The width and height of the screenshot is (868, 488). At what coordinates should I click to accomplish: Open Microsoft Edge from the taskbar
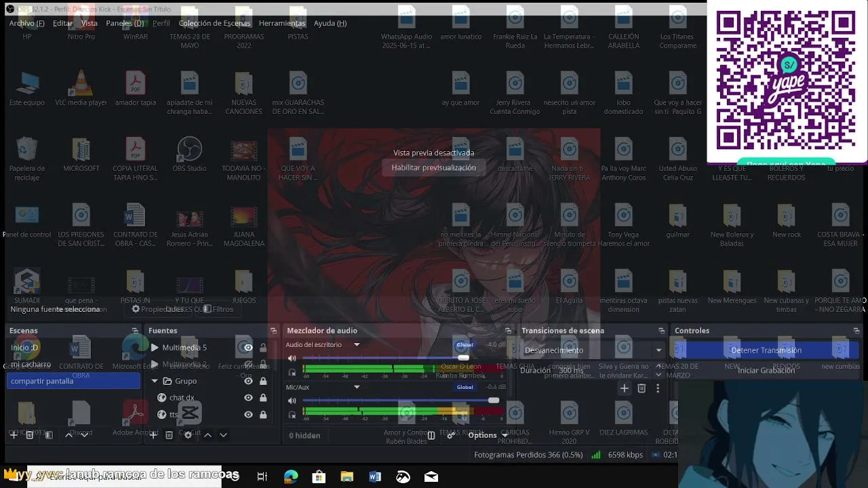click(291, 477)
